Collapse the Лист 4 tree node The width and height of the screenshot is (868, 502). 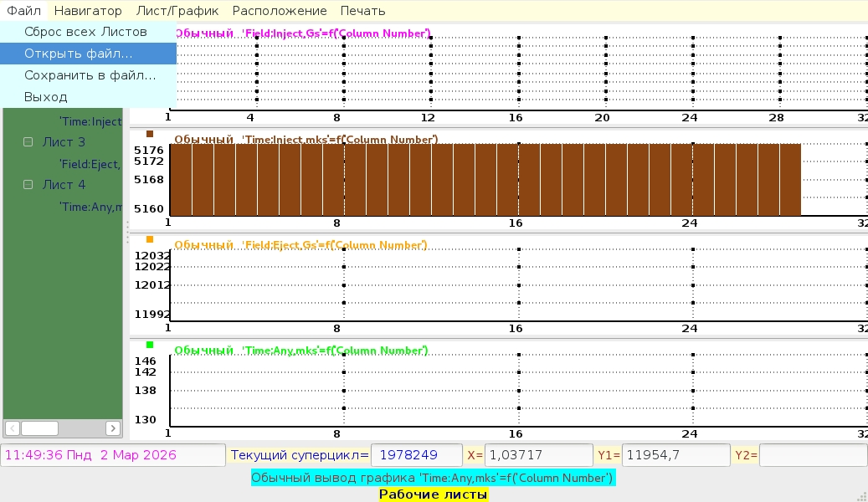pyautogui.click(x=28, y=185)
